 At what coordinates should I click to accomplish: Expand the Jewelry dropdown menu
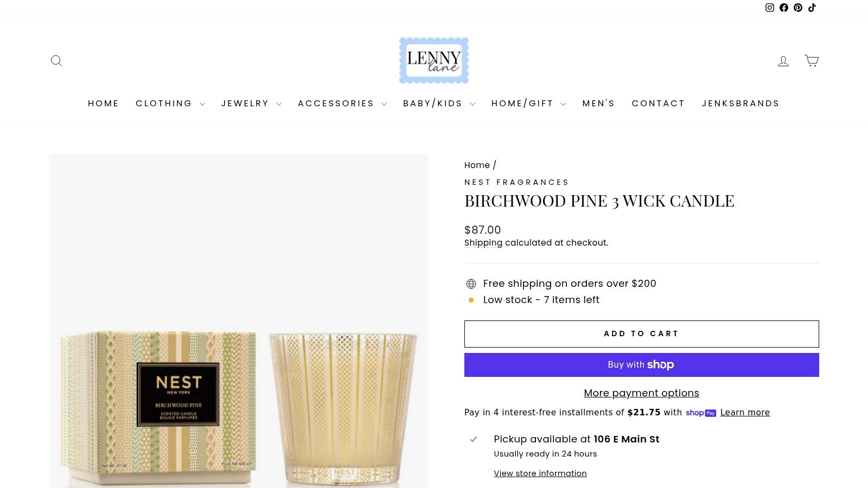click(251, 104)
